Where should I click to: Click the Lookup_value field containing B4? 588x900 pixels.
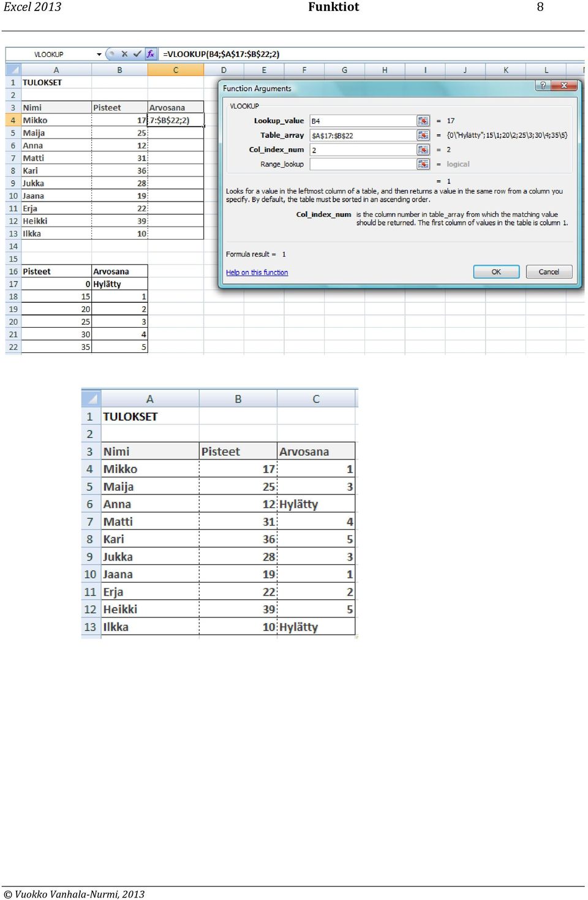click(x=363, y=121)
